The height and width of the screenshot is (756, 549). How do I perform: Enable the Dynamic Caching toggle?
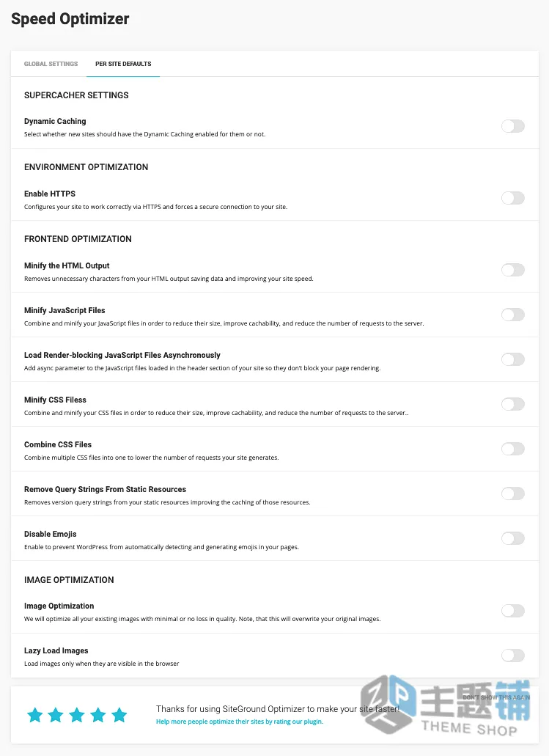pyautogui.click(x=513, y=126)
